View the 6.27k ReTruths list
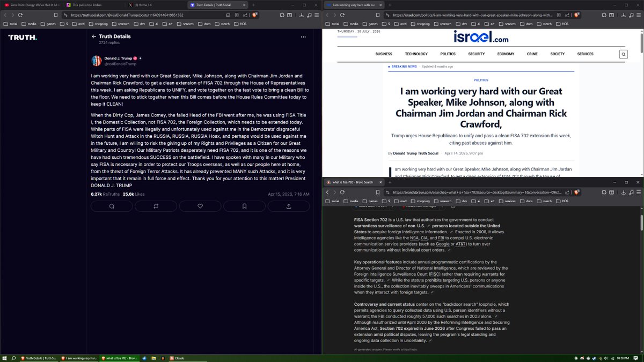 point(105,194)
